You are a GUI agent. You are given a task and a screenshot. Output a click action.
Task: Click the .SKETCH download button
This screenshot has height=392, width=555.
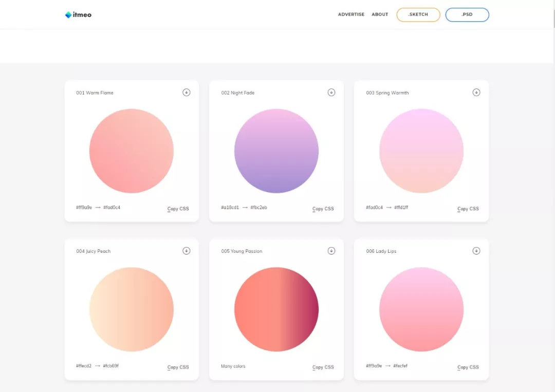point(418,14)
